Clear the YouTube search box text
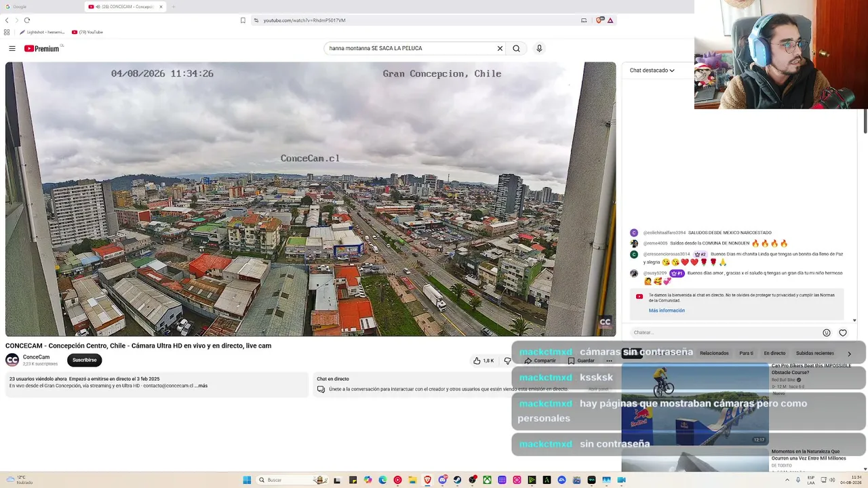Screen dimensions: 868x488 point(500,48)
